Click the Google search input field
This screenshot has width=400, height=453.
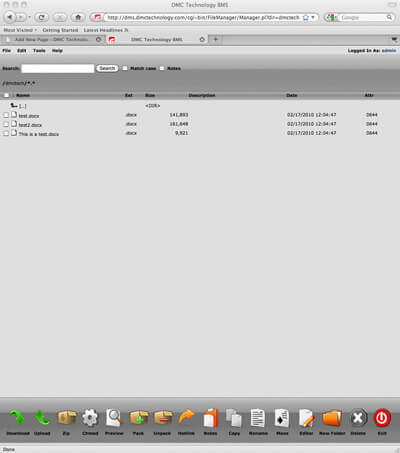(363, 17)
